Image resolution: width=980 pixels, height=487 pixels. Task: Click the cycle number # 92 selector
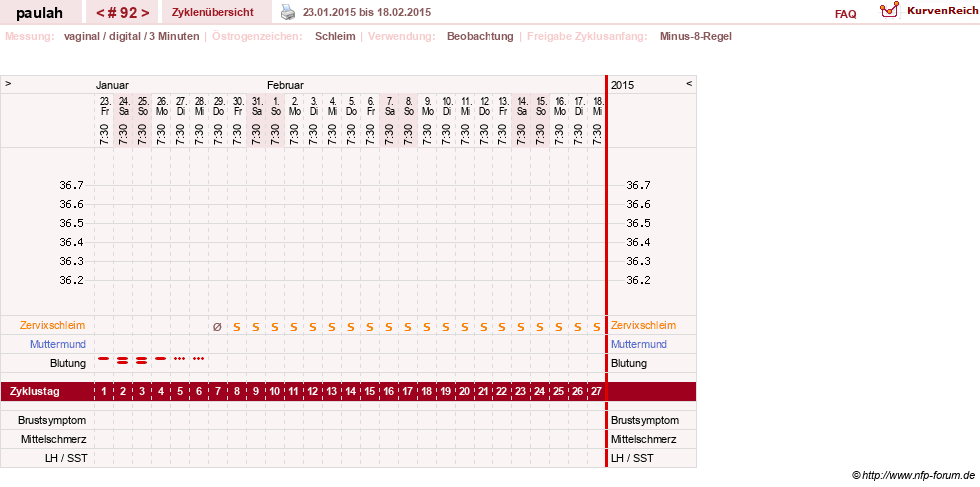[123, 13]
